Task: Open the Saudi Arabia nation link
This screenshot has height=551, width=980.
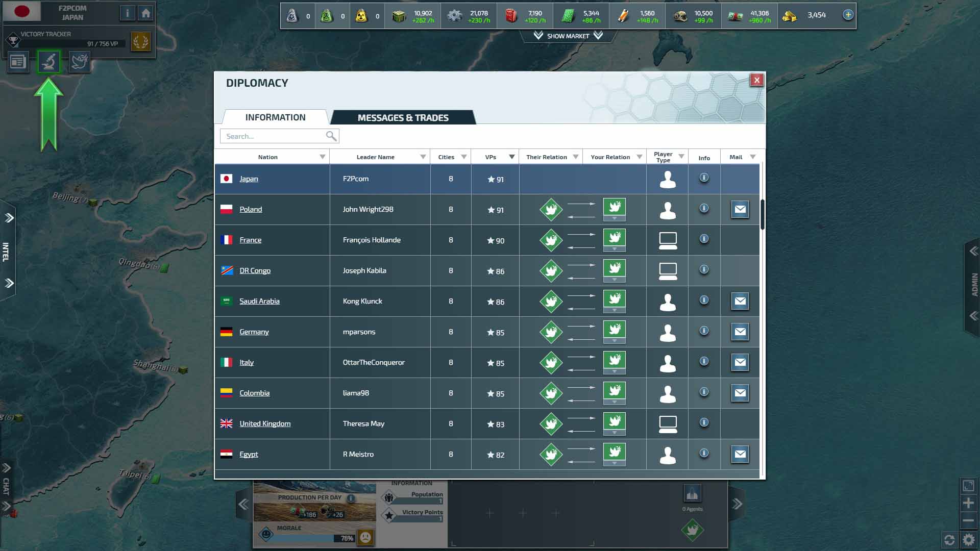Action: [x=259, y=301]
